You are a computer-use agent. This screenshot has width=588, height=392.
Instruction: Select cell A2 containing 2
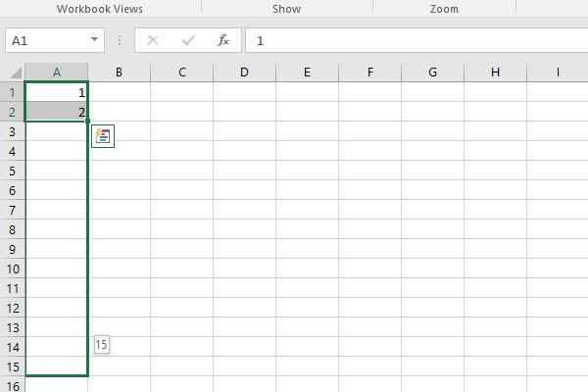click(56, 112)
